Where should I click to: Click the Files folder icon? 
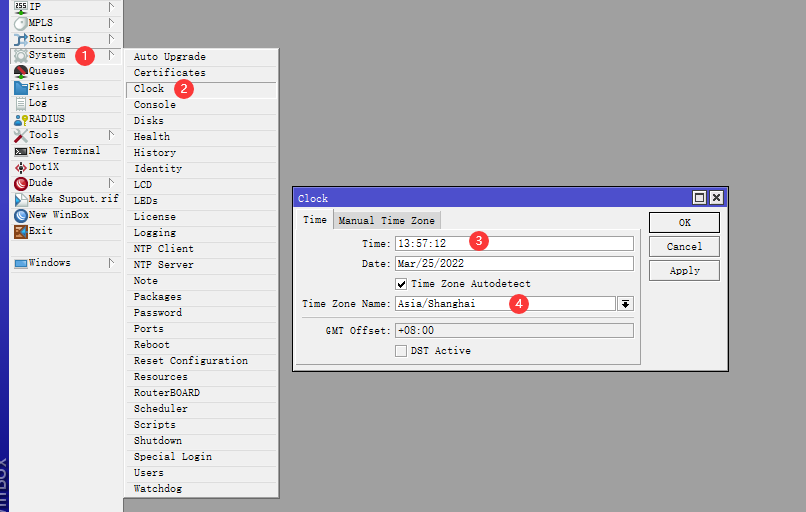(x=21, y=87)
